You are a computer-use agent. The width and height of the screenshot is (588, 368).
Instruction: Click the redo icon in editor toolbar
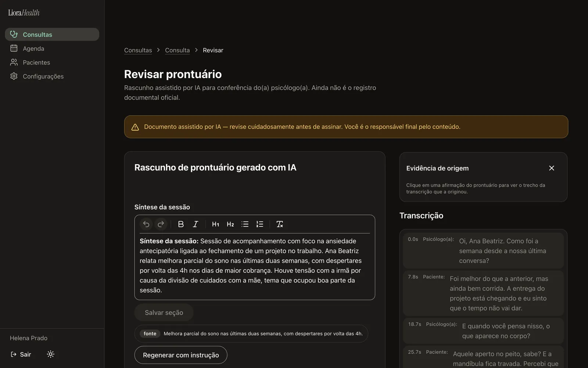pyautogui.click(x=161, y=224)
